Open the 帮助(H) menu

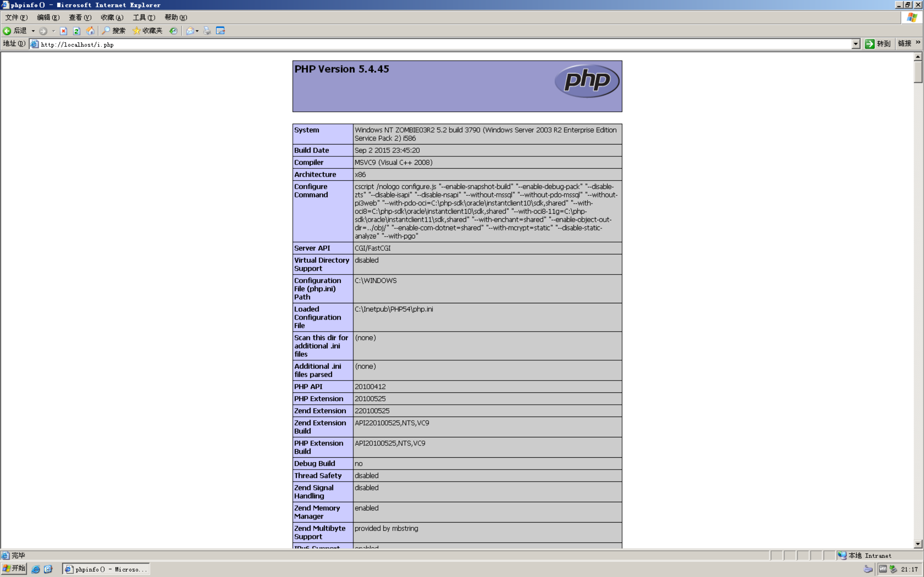[x=176, y=18]
